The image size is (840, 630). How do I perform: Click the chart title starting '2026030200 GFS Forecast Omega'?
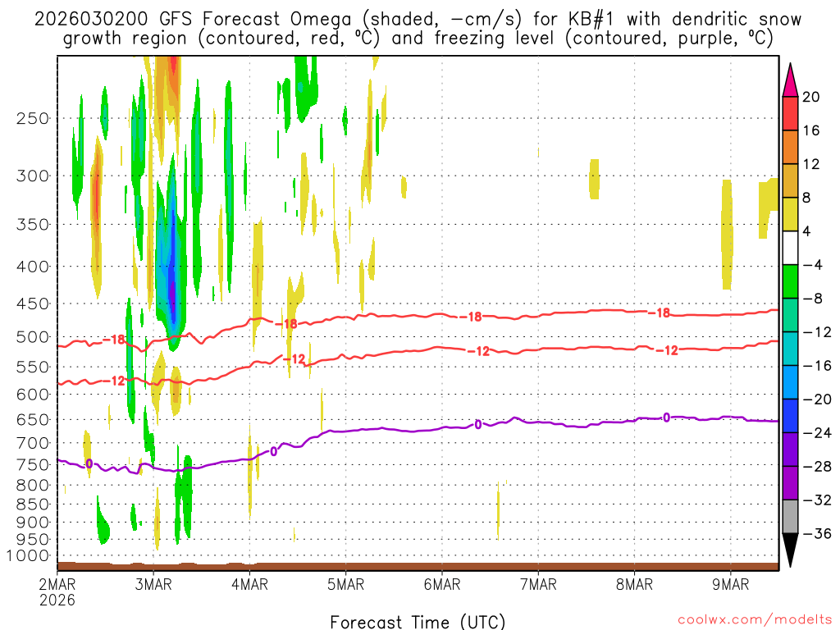tap(418, 29)
